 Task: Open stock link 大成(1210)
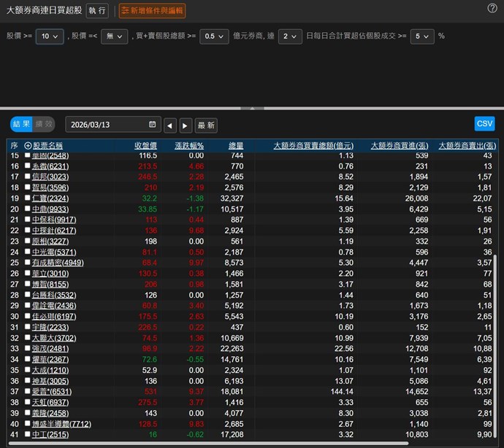(x=50, y=370)
